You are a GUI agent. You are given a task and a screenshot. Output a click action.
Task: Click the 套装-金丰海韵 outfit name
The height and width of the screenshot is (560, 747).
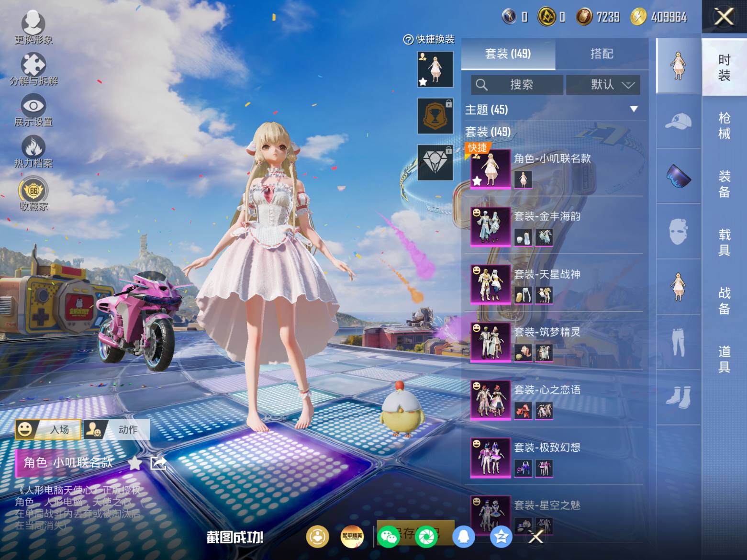click(x=547, y=216)
